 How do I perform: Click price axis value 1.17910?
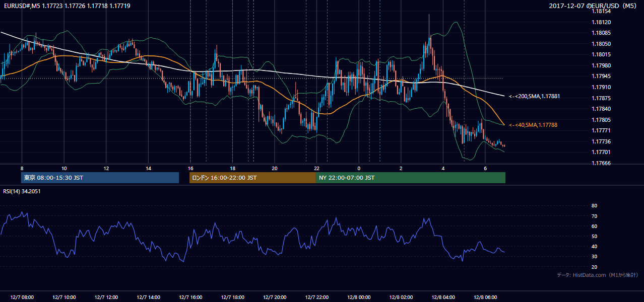coord(601,87)
